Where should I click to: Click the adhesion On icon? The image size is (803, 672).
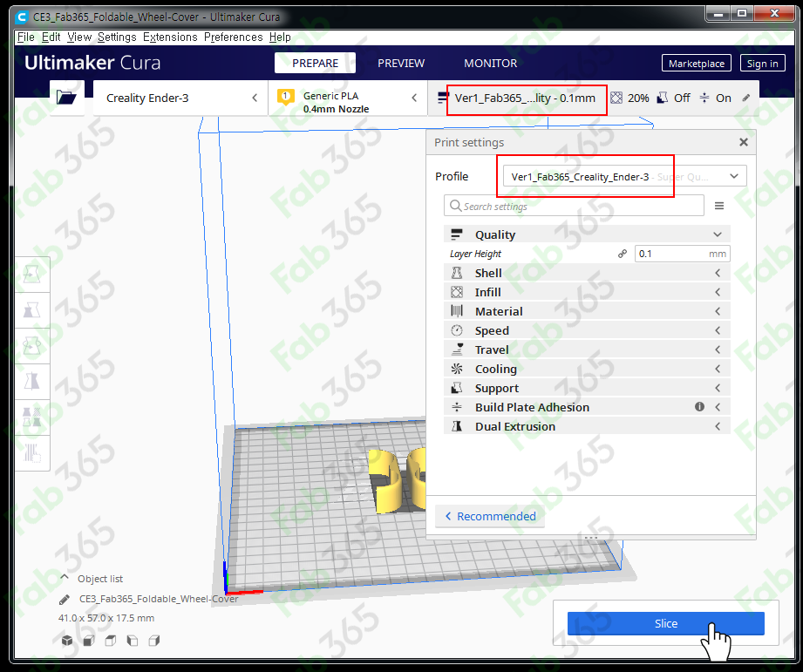tap(704, 98)
